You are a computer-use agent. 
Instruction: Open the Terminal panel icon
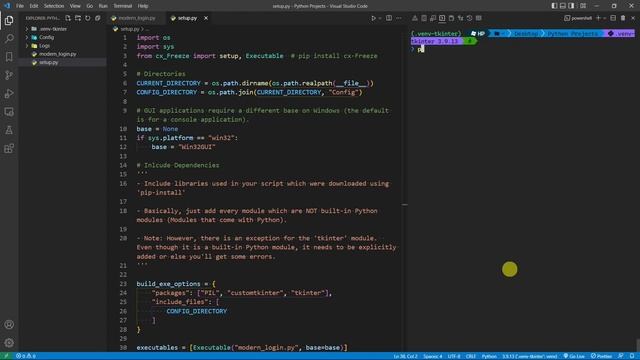(x=442, y=18)
